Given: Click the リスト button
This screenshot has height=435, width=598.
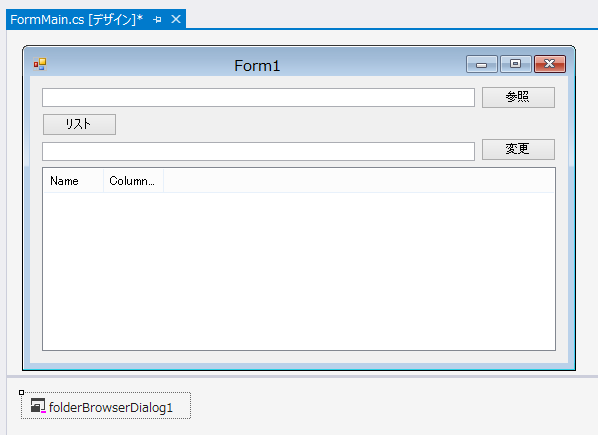Looking at the screenshot, I should coord(79,124).
